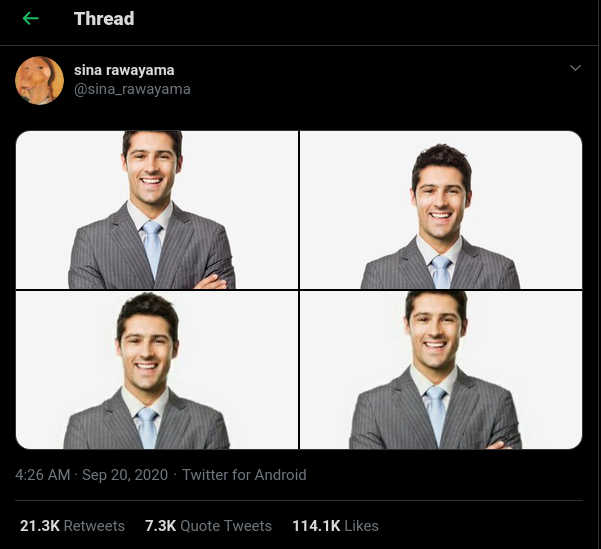Click the @sina_rawayama handle
The height and width of the screenshot is (549, 601).
[x=132, y=89]
